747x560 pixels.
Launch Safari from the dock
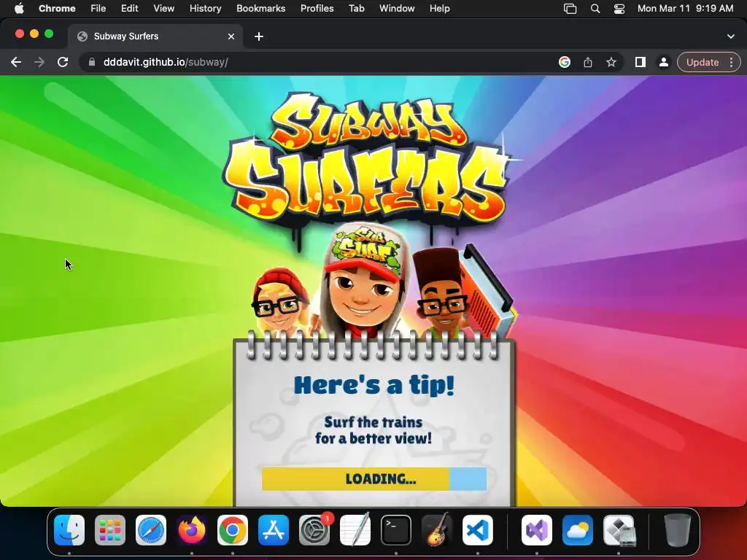[x=151, y=530]
